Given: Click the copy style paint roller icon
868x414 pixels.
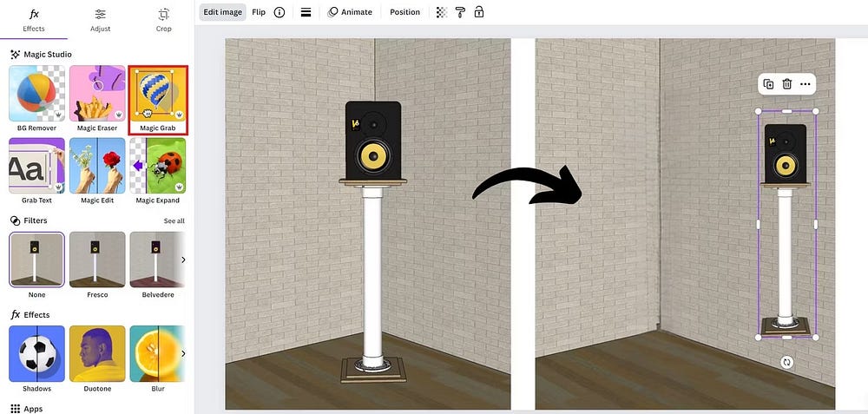Looking at the screenshot, I should (x=460, y=12).
